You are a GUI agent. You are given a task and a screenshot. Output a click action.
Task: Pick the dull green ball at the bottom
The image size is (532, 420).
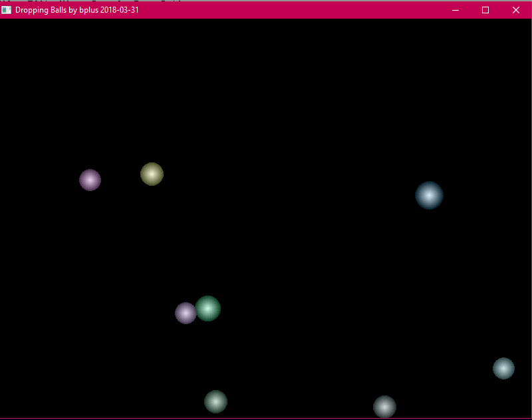click(215, 401)
